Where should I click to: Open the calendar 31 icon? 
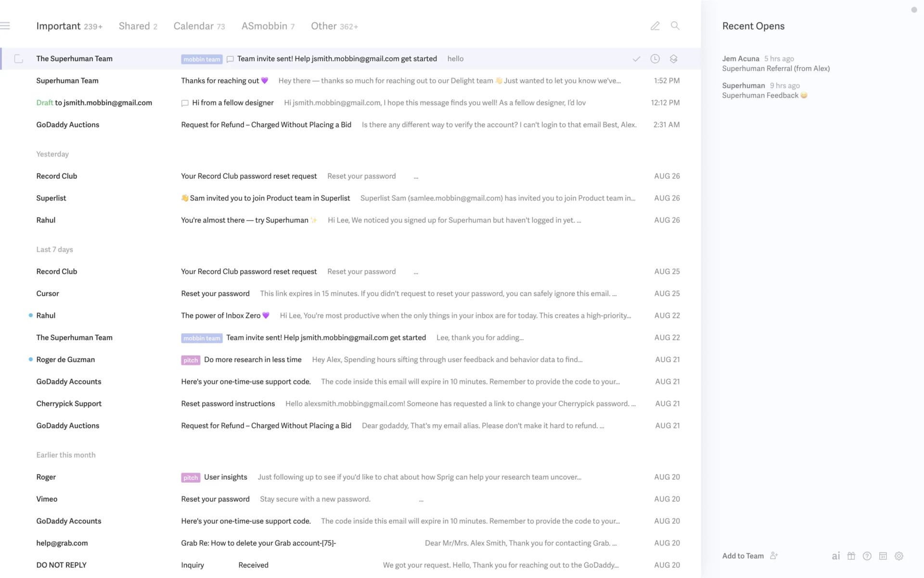[x=883, y=556]
